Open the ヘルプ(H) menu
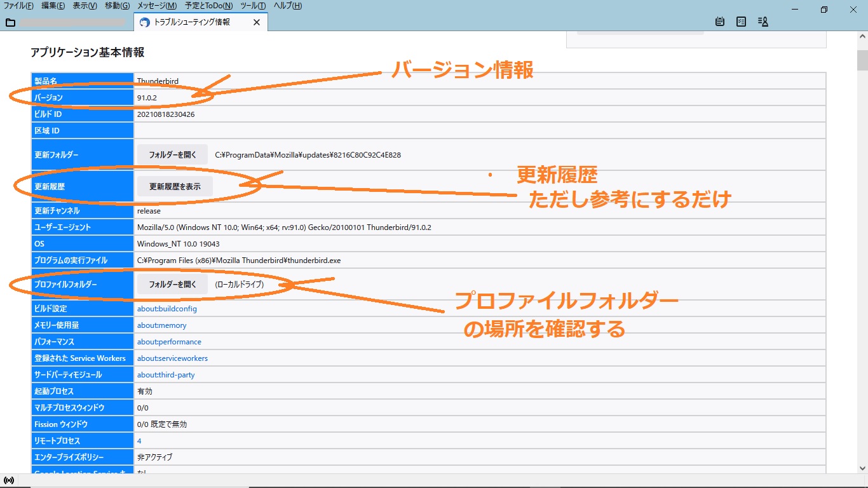This screenshot has height=488, width=868. [x=288, y=6]
